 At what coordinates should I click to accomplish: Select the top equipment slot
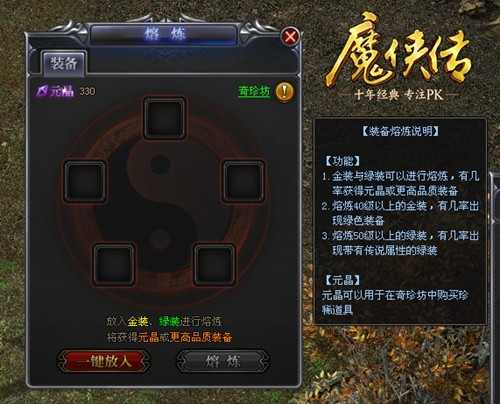165,118
